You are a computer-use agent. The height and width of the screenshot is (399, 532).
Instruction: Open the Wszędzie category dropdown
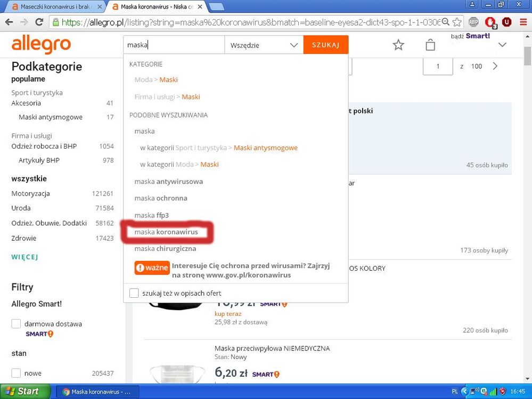pos(264,45)
